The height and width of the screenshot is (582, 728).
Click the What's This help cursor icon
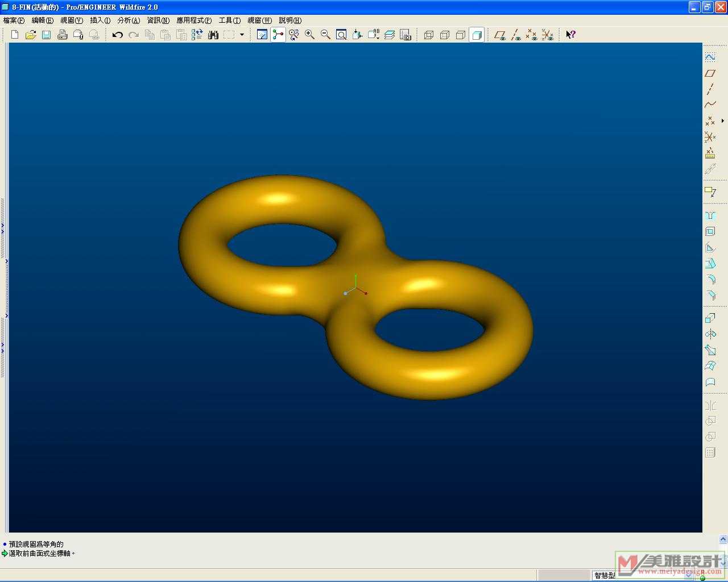tap(570, 35)
